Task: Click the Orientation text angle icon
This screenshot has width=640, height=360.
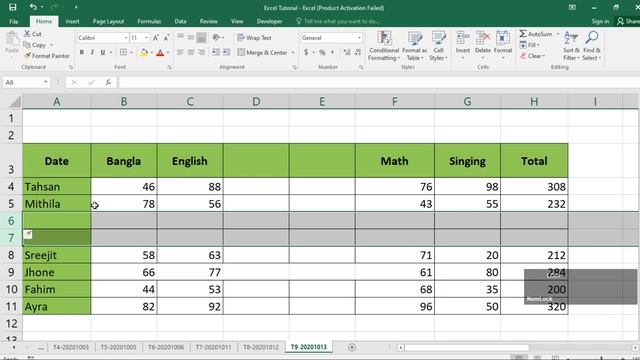Action: pos(216,38)
